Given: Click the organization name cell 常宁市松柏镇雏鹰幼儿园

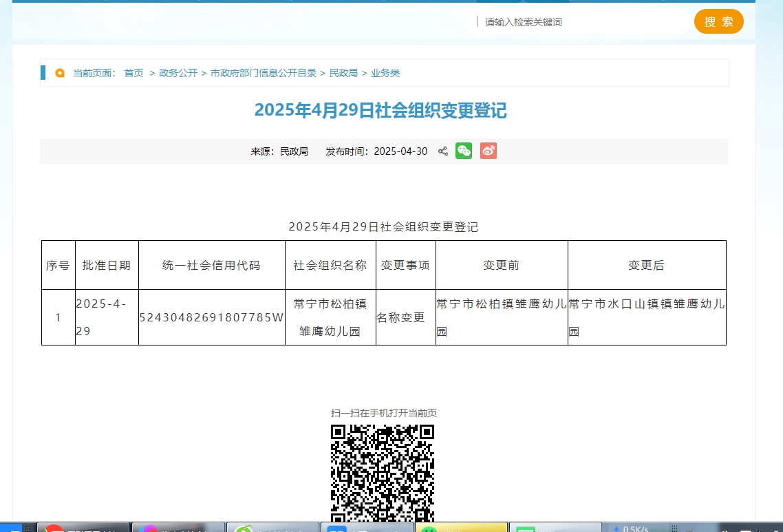Looking at the screenshot, I should [330, 317].
